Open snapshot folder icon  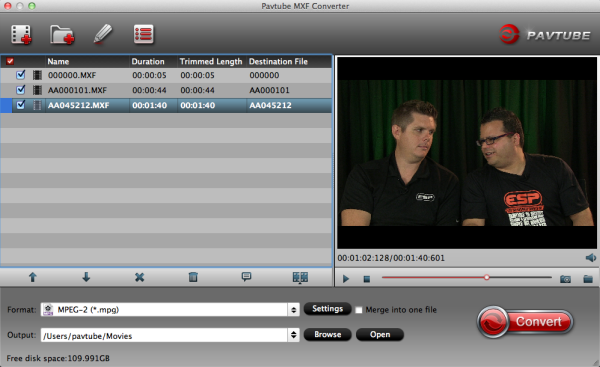click(x=588, y=279)
